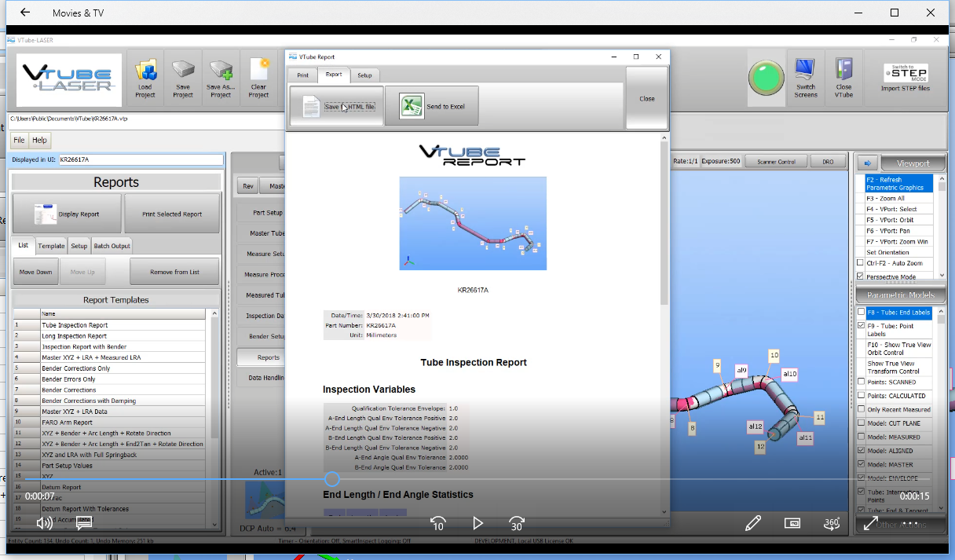Click the Display Report button
This screenshot has width=955, height=560.
(67, 214)
